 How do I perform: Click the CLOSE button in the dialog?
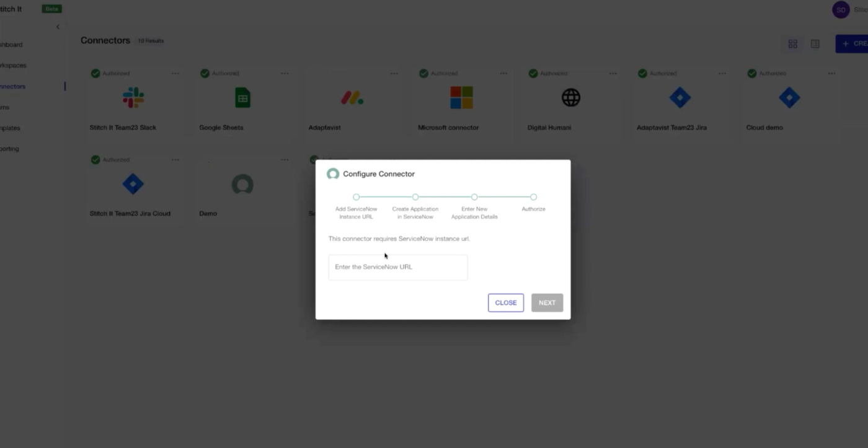505,302
